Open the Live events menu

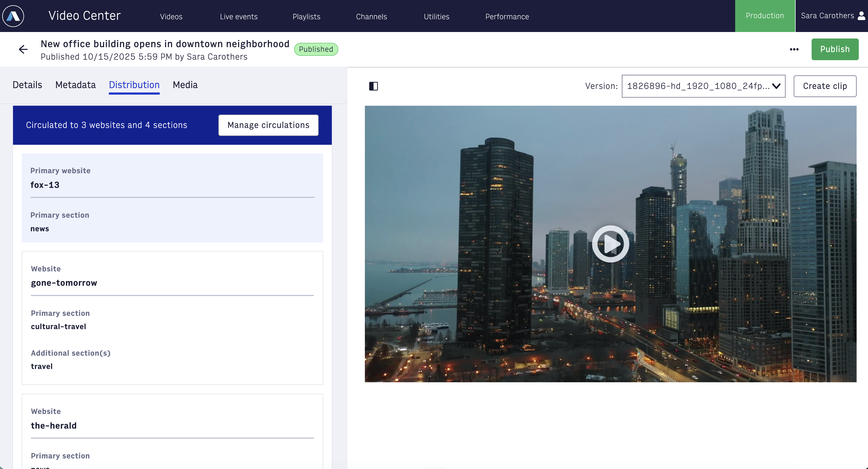[x=239, y=17]
